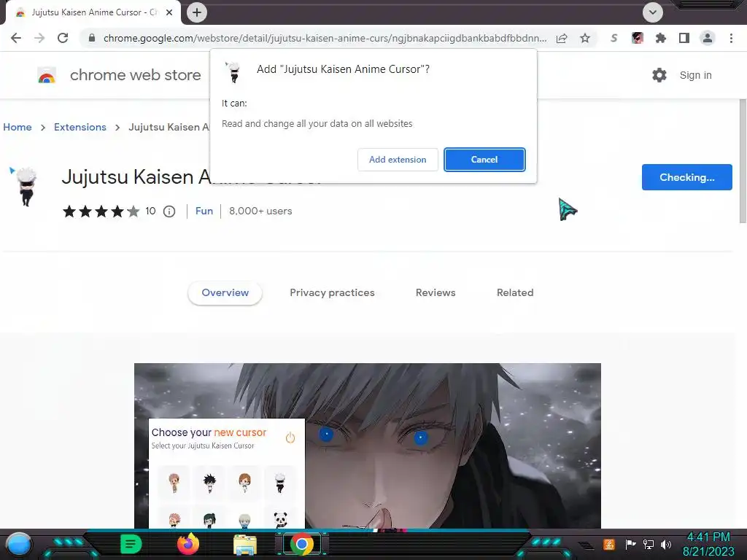The width and height of the screenshot is (747, 560).
Task: Open the Extensions breadcrumb link
Action: tap(80, 127)
